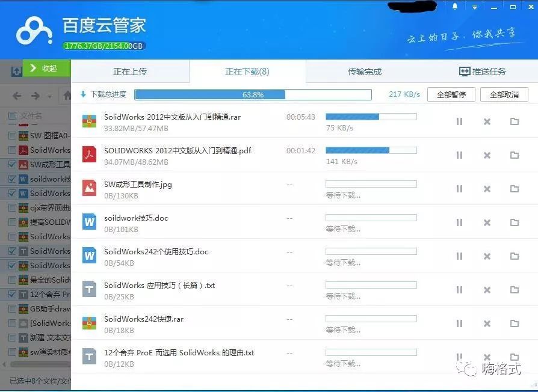
Task: Click the 63.8% total download progress bar
Action: click(x=253, y=94)
